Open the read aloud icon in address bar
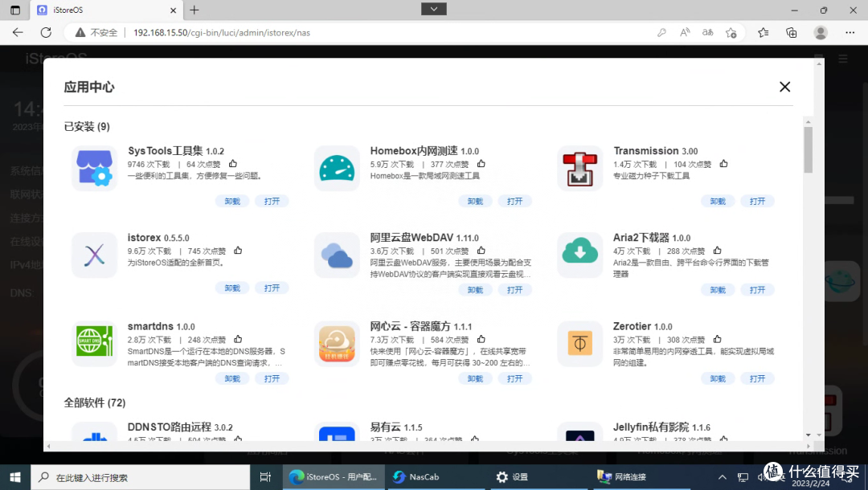 pyautogui.click(x=684, y=33)
